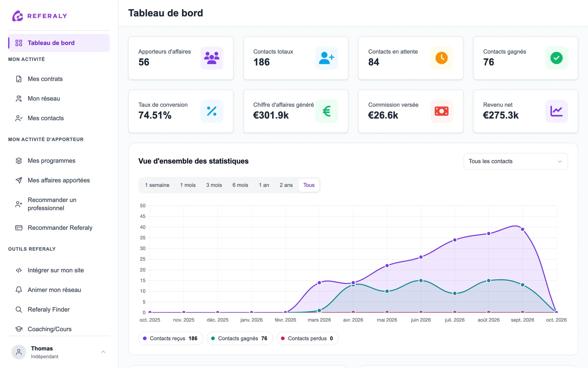Toggle Contacts reçus series in chart legend
This screenshot has height=368, width=588.
tap(171, 339)
